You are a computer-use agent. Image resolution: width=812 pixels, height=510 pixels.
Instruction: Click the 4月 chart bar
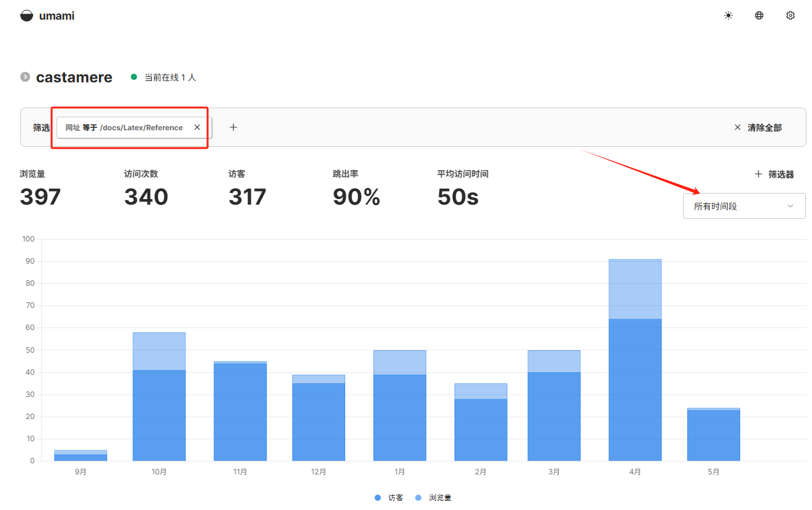pos(635,360)
